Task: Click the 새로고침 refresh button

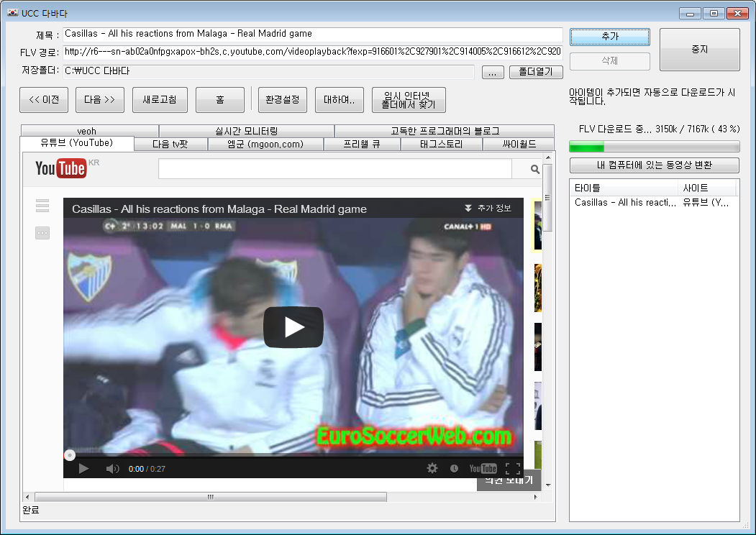Action: click(x=160, y=100)
